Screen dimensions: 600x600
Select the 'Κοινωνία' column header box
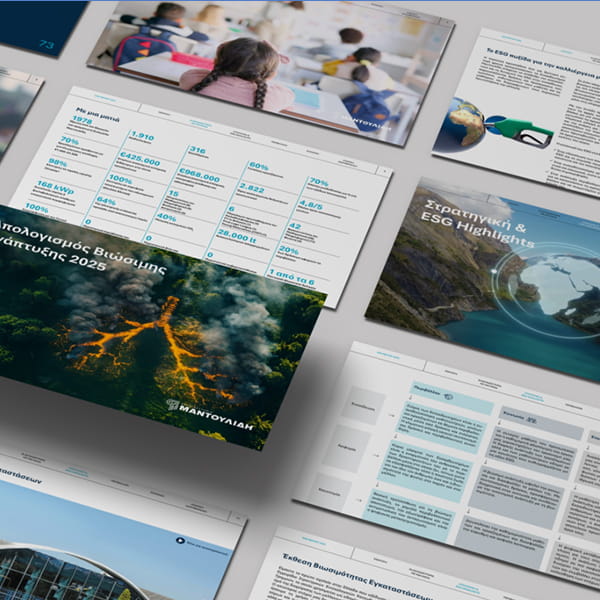(541, 423)
